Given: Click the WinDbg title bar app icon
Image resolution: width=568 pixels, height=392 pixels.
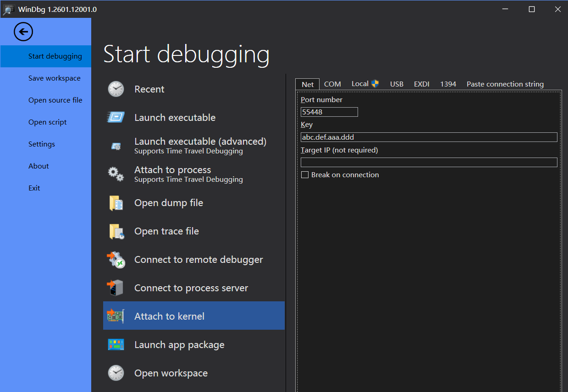Looking at the screenshot, I should (9, 9).
